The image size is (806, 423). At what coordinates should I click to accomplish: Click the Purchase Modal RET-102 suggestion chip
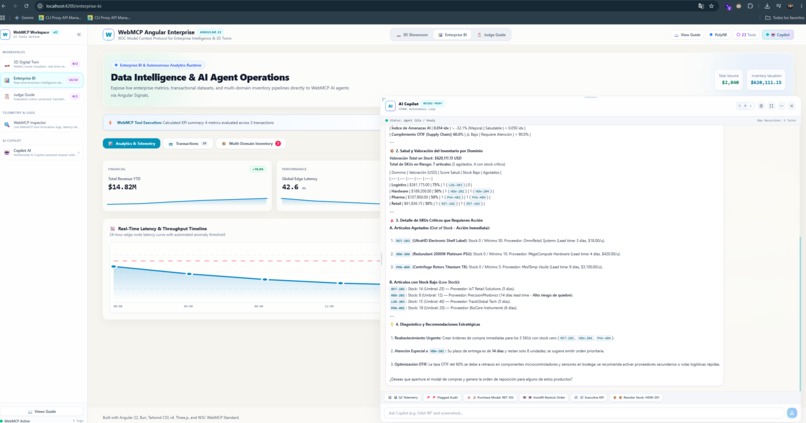[x=490, y=398]
